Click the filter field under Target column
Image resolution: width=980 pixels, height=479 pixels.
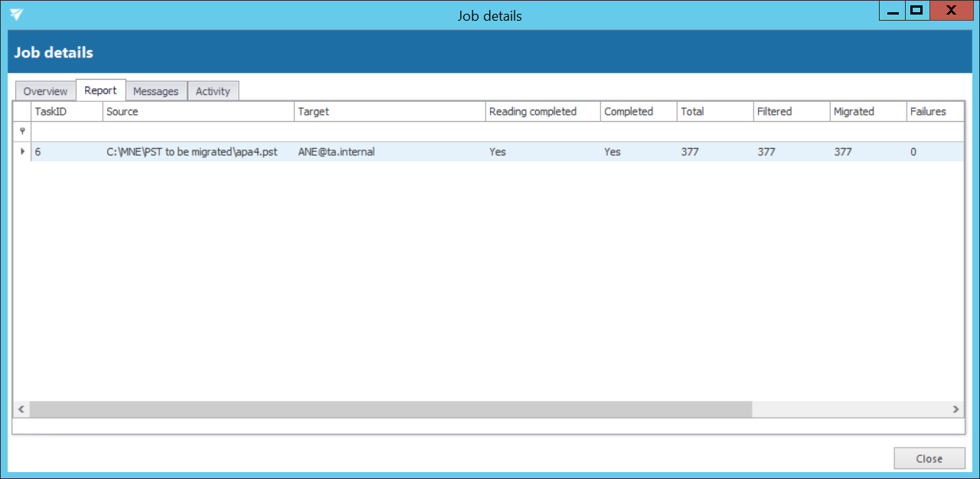(390, 131)
